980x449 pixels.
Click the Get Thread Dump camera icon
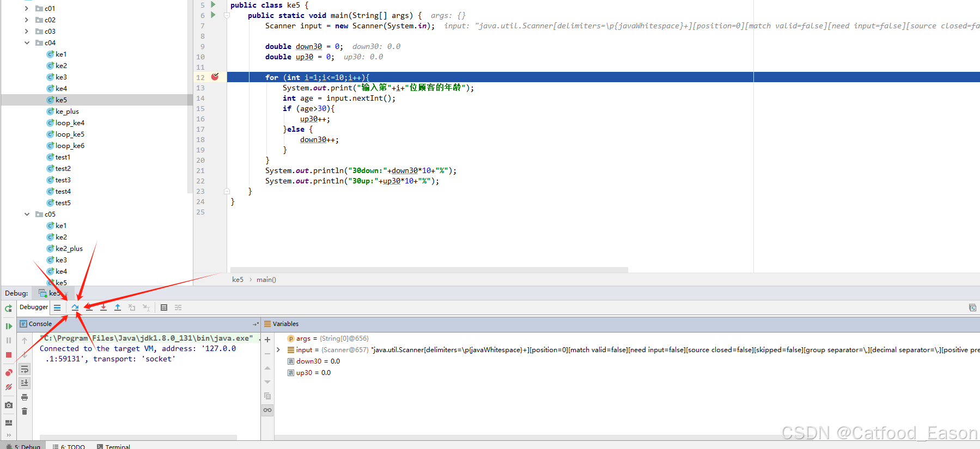pos(9,405)
